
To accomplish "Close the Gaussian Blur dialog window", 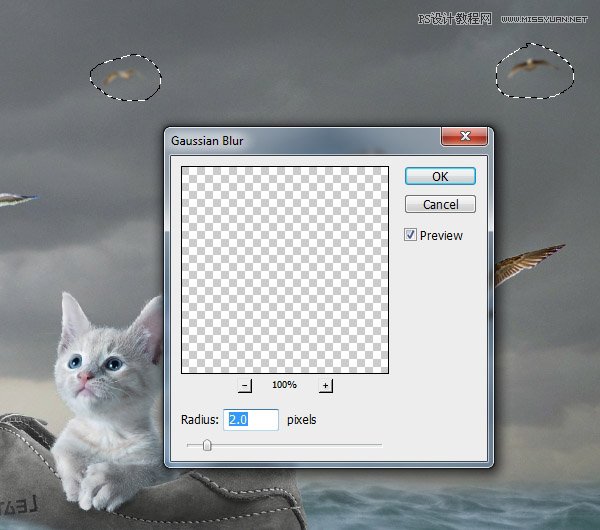I will coord(464,140).
